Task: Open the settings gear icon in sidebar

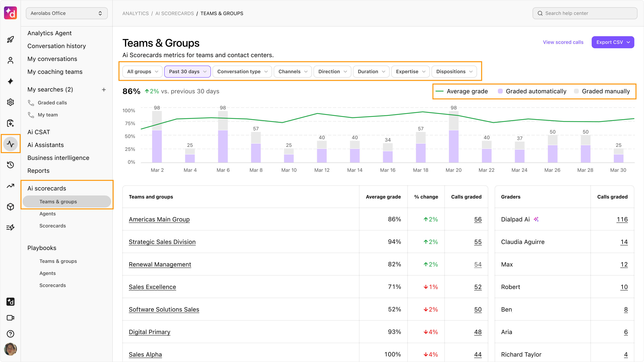Action: (10, 102)
